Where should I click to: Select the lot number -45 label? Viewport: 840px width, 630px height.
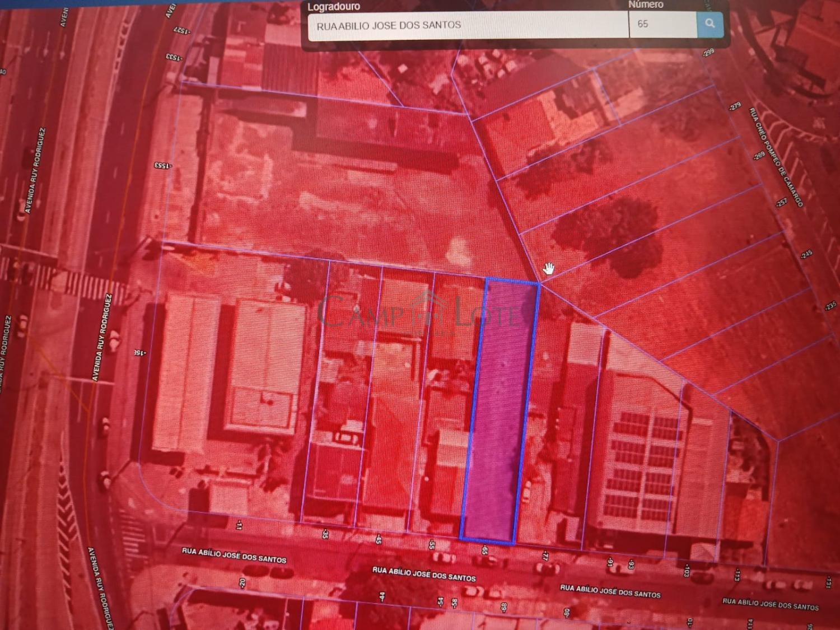pyautogui.click(x=379, y=539)
